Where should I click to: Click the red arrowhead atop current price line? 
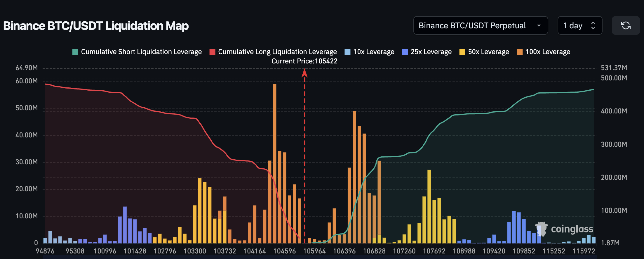(304, 72)
